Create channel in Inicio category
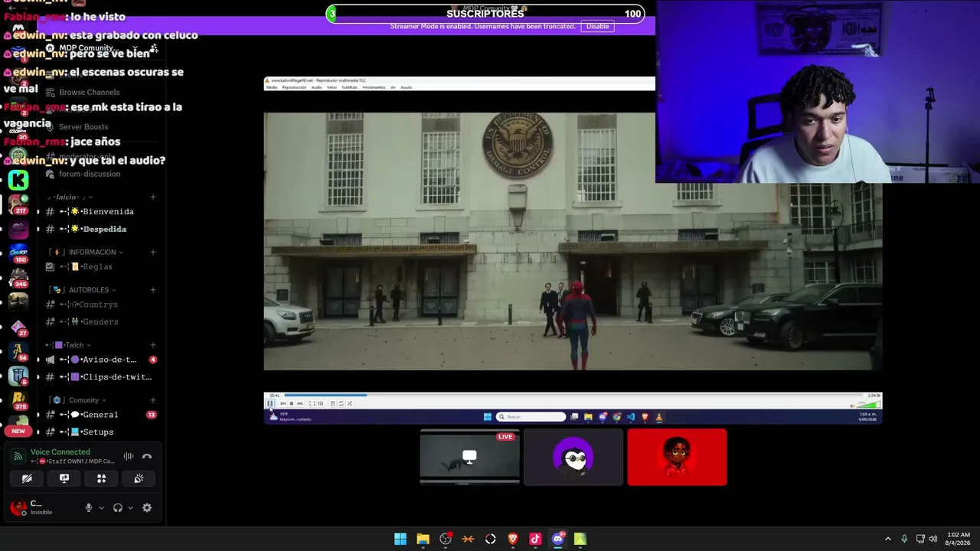 point(153,197)
